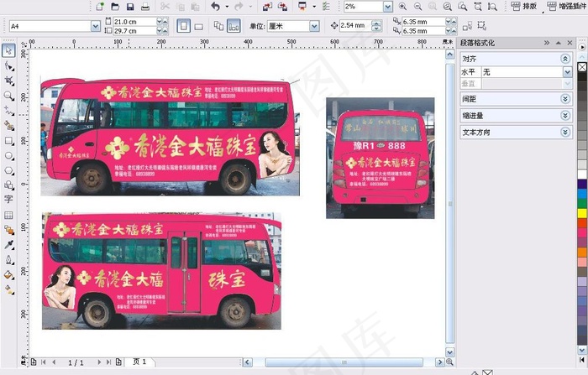This screenshot has width=588, height=375.
Task: Select the Basic Shapes tool
Action: (x=8, y=185)
